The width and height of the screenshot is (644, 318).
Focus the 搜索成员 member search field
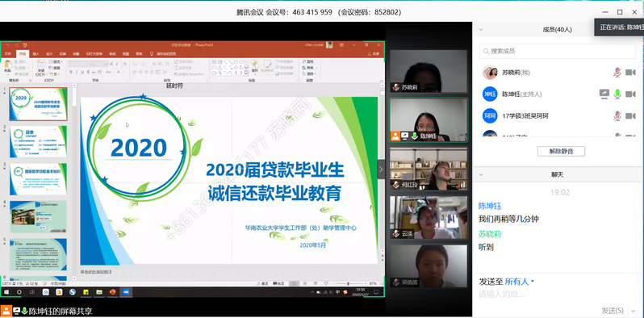[x=558, y=52]
